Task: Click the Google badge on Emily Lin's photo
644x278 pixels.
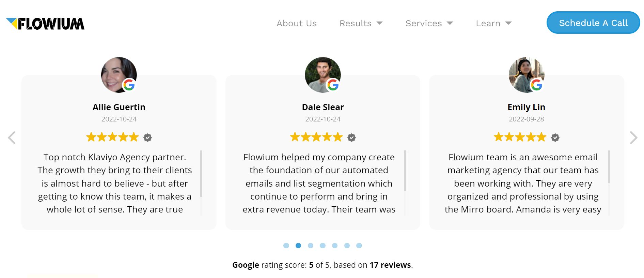Action: [536, 85]
